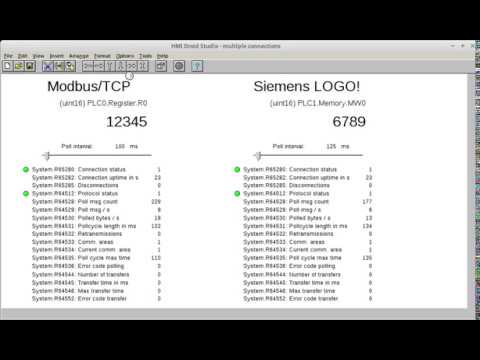Click the Siemens LOGO! poll interval slider handle
The width and height of the screenshot is (480, 360).
coord(258,155)
